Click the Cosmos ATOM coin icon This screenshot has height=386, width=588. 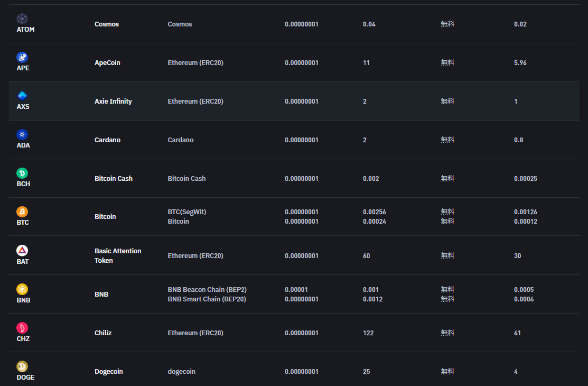click(22, 19)
